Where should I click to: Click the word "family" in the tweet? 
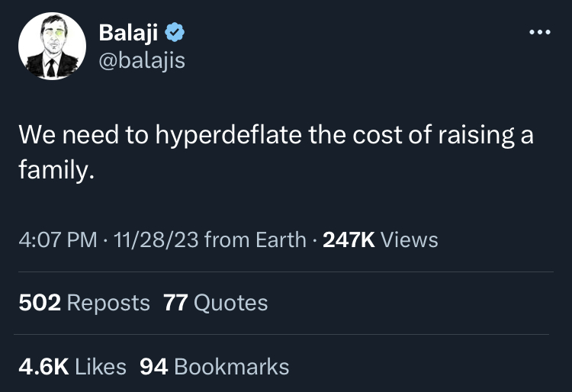click(x=55, y=169)
